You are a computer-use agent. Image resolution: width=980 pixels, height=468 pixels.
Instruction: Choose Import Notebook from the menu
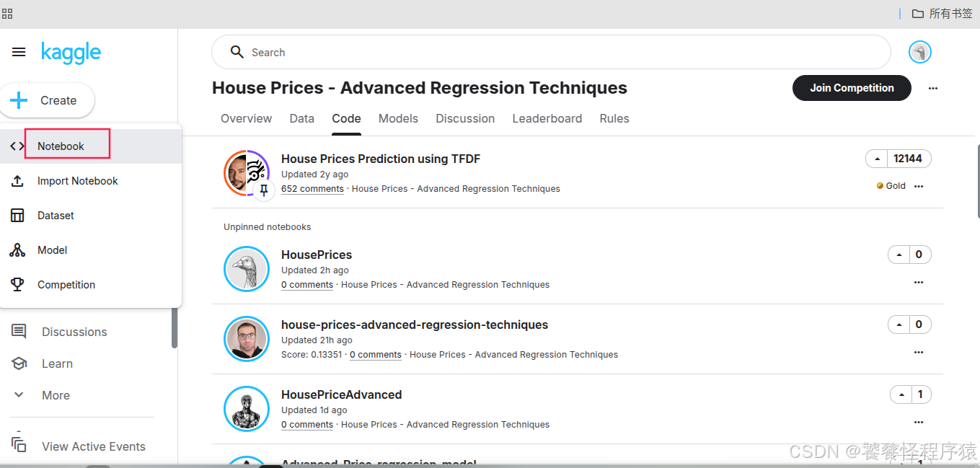[x=91, y=181]
